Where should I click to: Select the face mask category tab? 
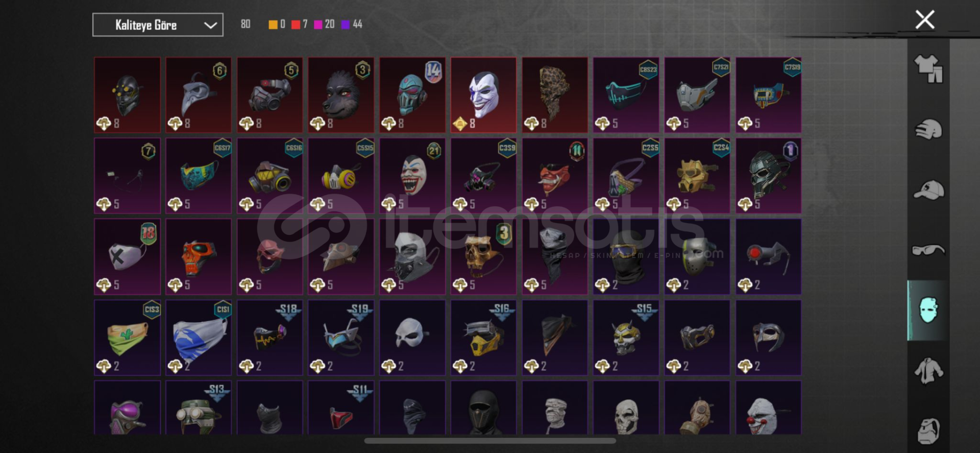point(928,310)
